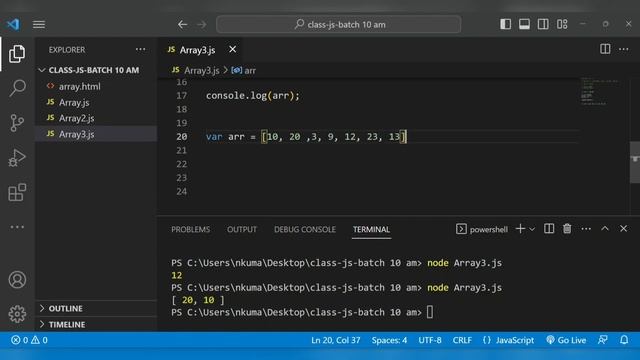Image resolution: width=640 pixels, height=360 pixels.
Task: Create a new terminal with plus icon
Action: click(520, 229)
